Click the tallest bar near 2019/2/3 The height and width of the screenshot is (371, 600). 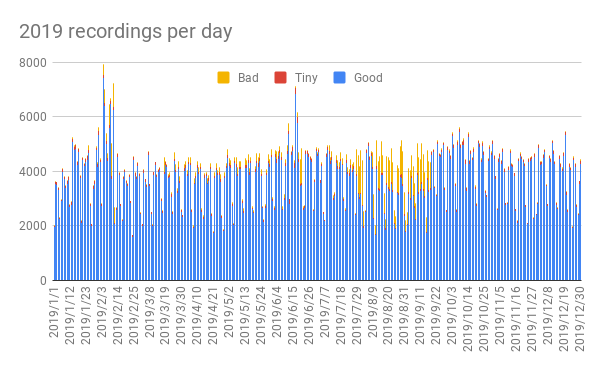(103, 172)
